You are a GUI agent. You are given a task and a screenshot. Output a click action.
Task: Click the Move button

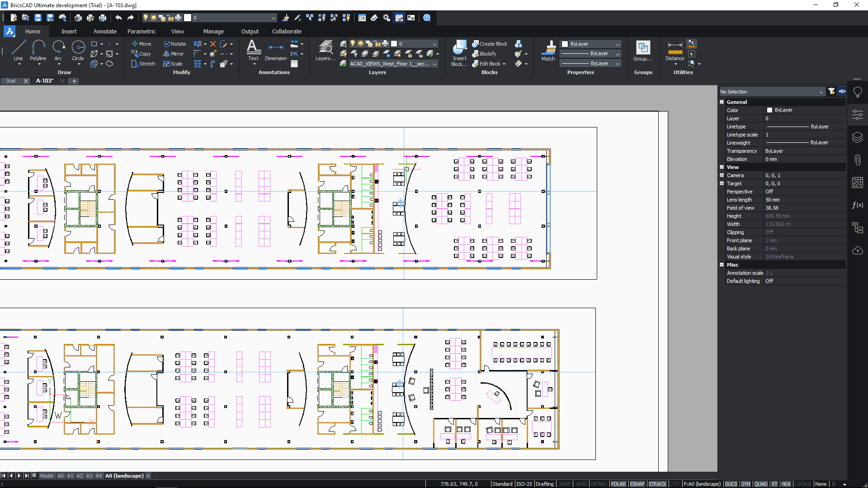point(142,44)
